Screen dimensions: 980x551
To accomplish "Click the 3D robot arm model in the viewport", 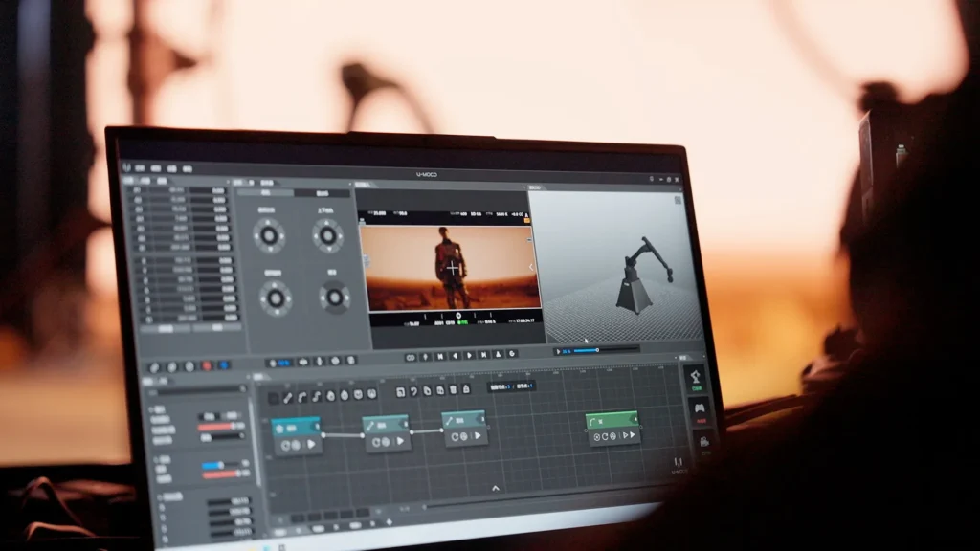I will [642, 275].
